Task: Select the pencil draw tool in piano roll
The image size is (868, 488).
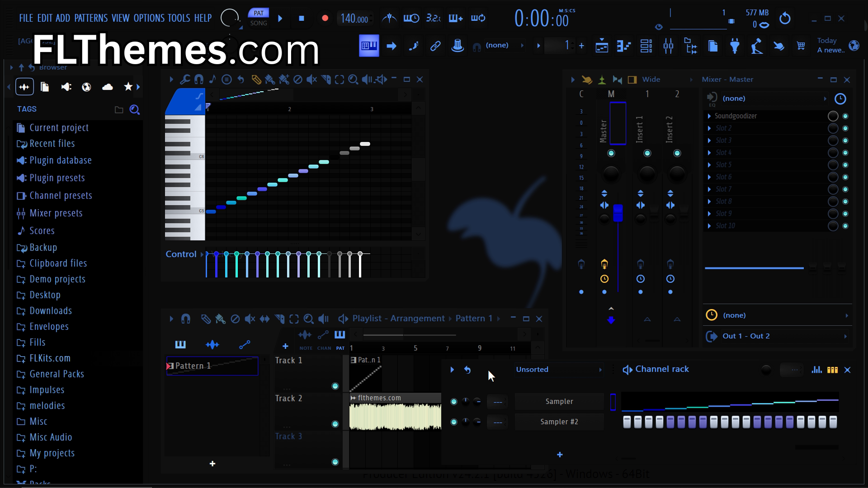Action: [256, 80]
